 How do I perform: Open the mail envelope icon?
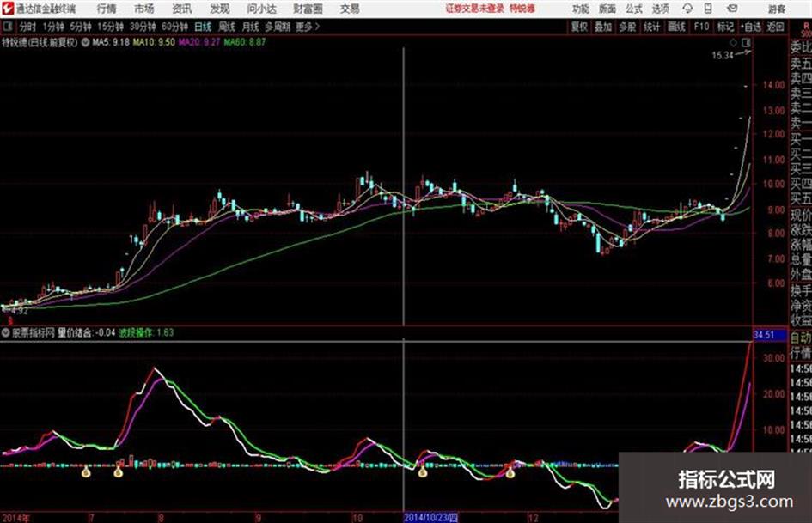pyautogui.click(x=732, y=9)
